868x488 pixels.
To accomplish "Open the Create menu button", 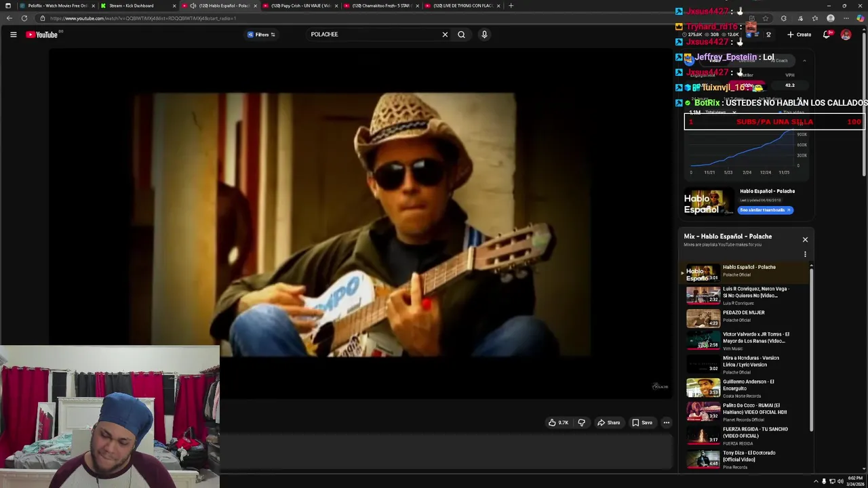I will point(799,35).
